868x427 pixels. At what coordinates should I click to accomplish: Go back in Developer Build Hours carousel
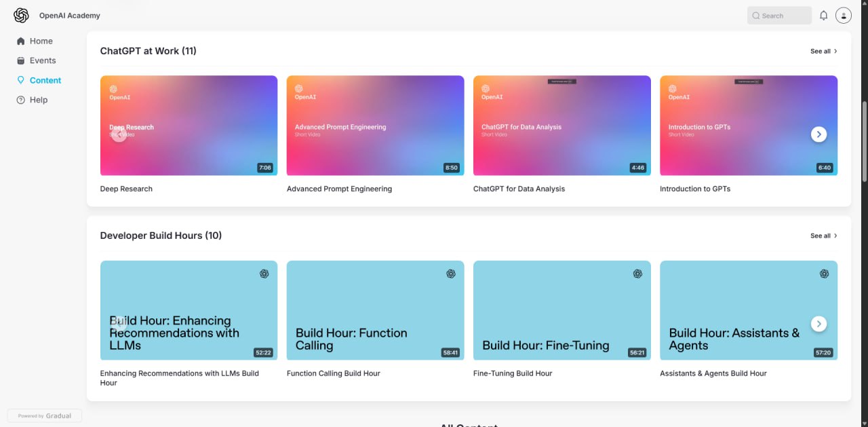[119, 324]
